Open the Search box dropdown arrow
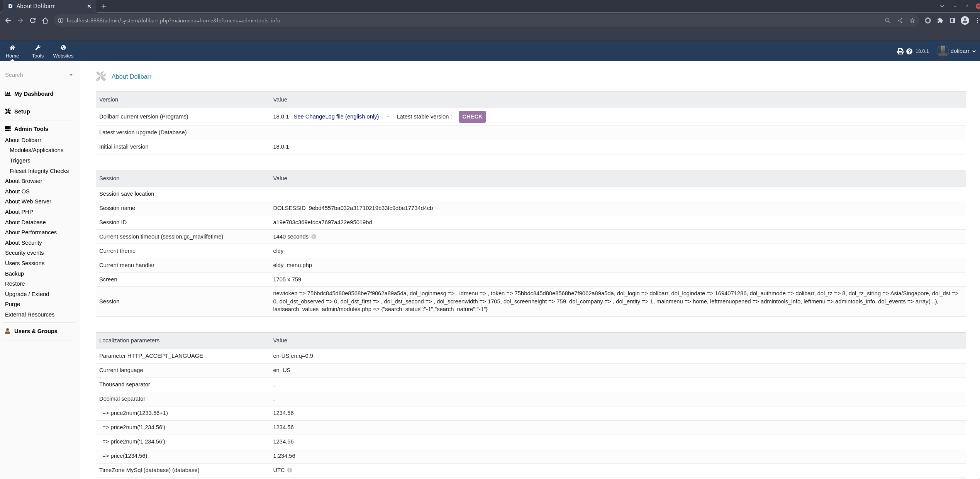This screenshot has width=980, height=479. pos(71,75)
